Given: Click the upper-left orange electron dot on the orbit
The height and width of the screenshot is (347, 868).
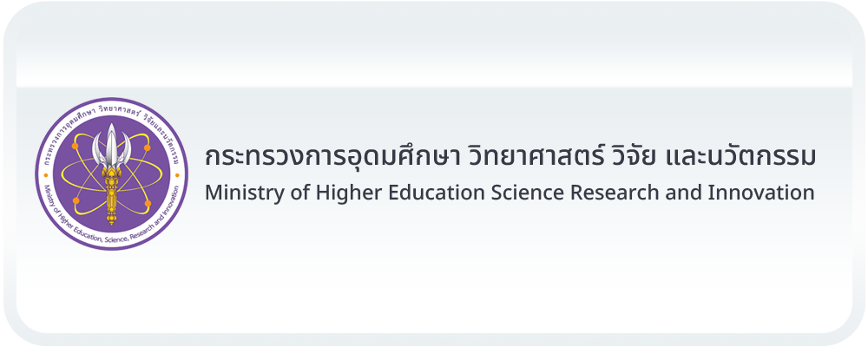Looking at the screenshot, I should point(76,147).
